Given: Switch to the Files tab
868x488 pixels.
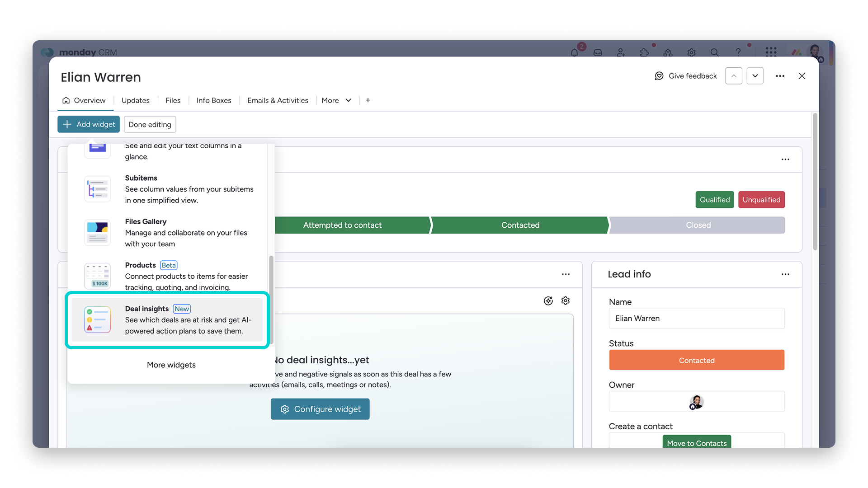Looking at the screenshot, I should 173,100.
